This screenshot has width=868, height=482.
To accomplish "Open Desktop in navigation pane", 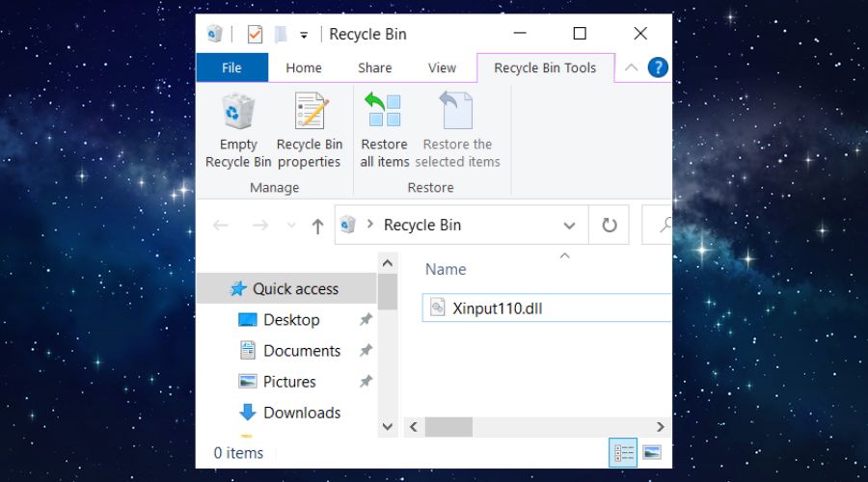I will 291,320.
